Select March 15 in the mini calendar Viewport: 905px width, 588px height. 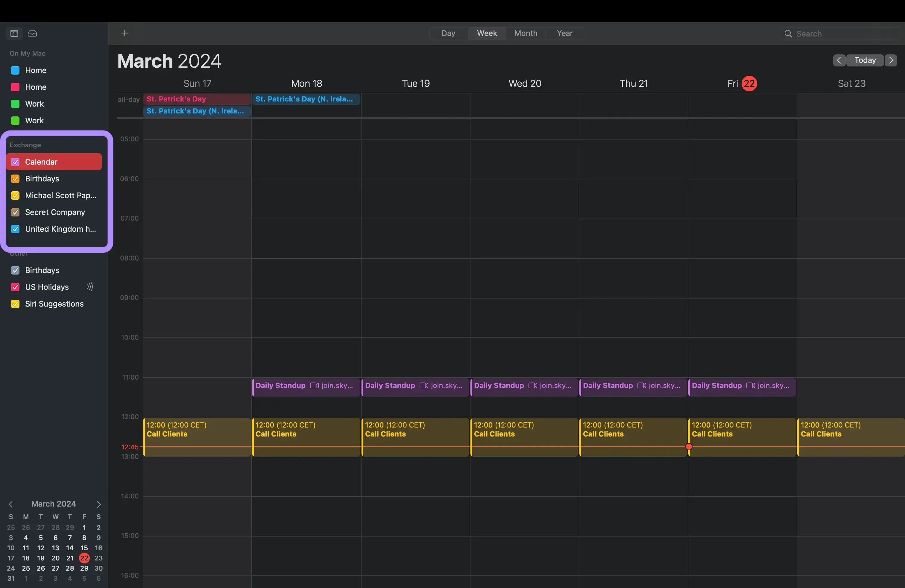[x=84, y=548]
